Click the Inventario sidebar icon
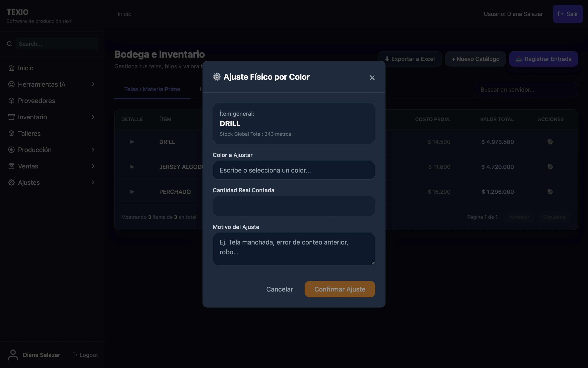The image size is (588, 368). (x=11, y=117)
